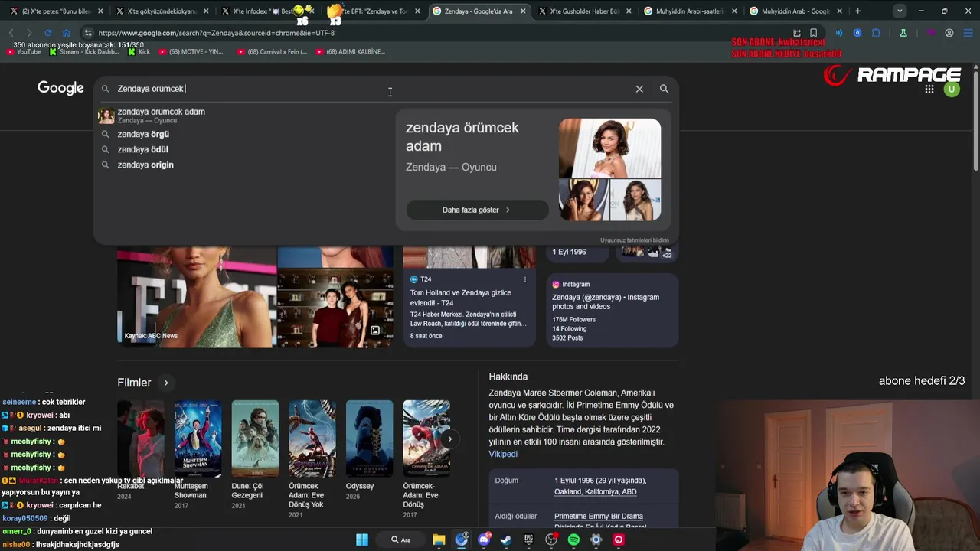
Task: Open the tab list dropdown chevron
Action: coord(900,11)
